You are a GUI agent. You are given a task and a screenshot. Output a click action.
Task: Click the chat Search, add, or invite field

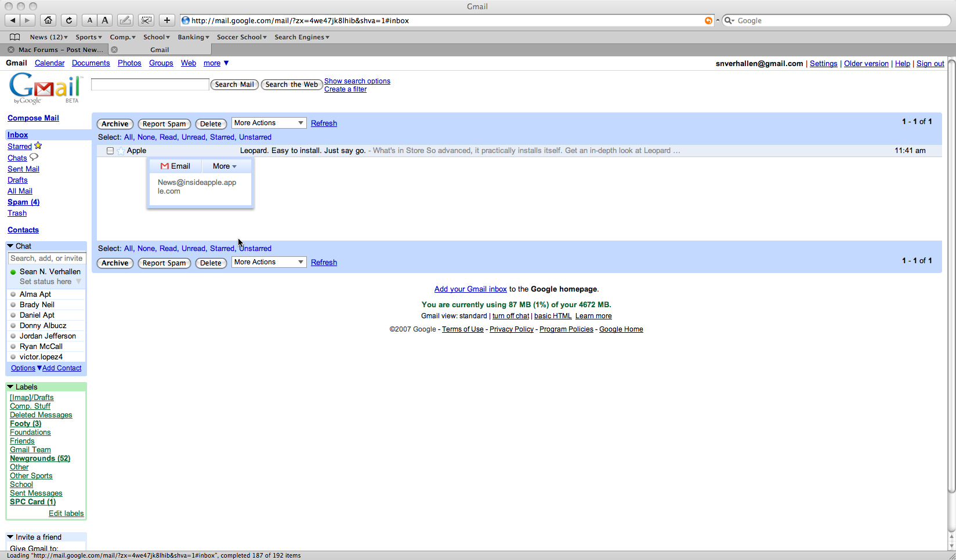coord(46,259)
